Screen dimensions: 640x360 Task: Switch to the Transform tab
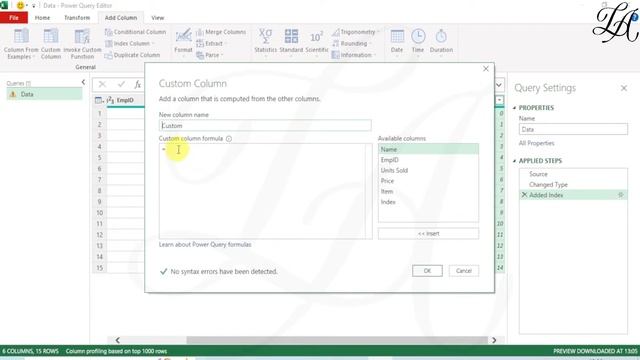(77, 18)
